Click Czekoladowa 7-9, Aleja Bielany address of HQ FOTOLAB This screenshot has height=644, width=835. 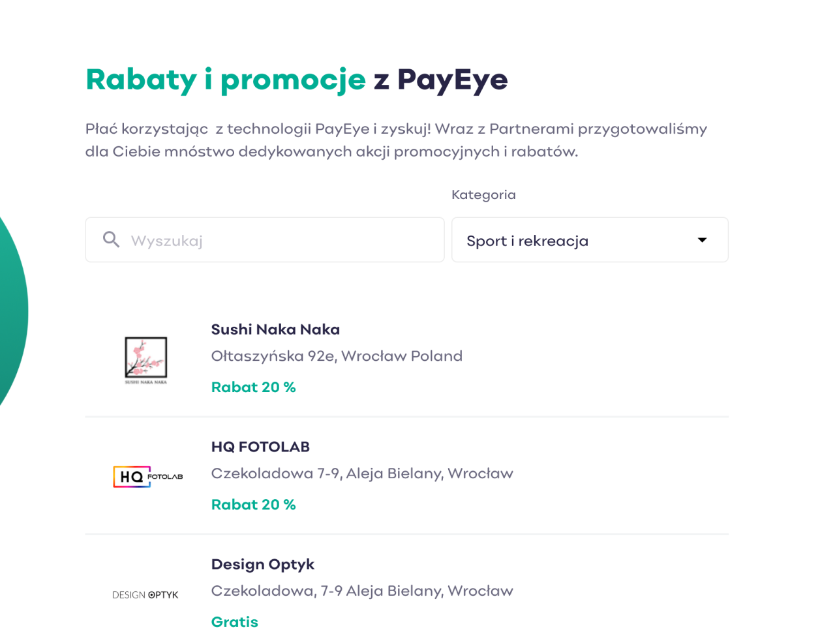pos(362,474)
